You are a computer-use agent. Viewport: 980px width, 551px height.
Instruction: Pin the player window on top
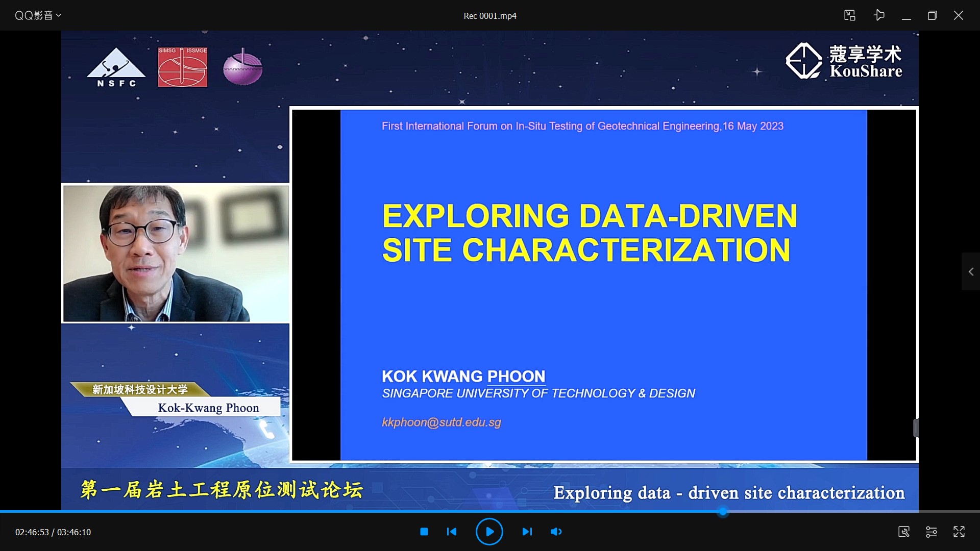pyautogui.click(x=878, y=15)
